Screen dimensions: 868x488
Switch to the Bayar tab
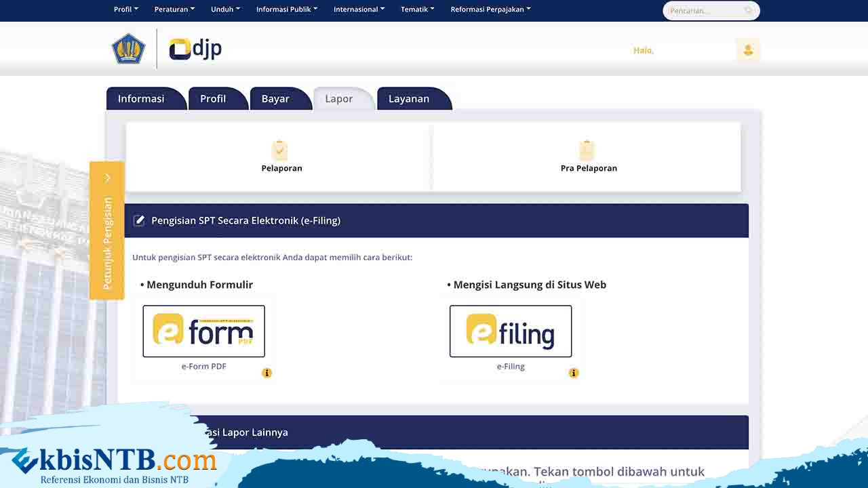[x=275, y=99]
